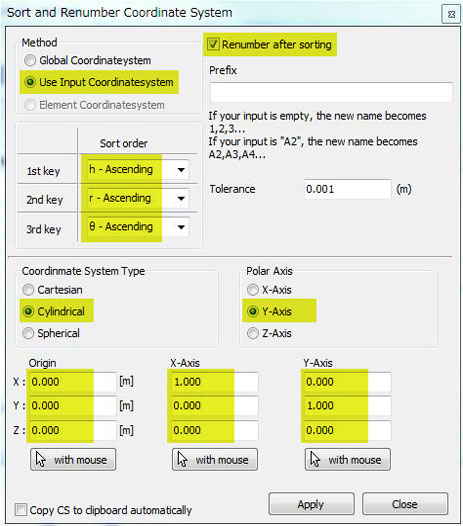Pick Y-Axis with mouse button
Viewport: 463px width, 526px height.
tap(348, 459)
